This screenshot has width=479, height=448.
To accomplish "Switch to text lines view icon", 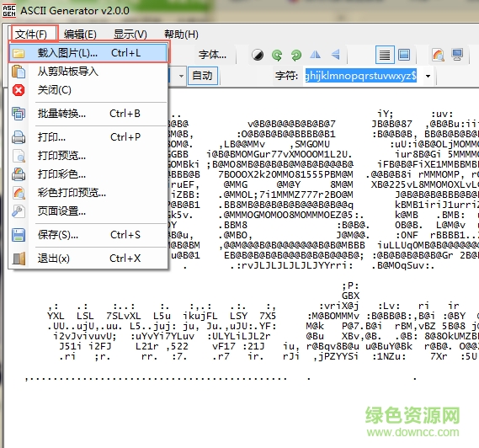I will (x=385, y=55).
